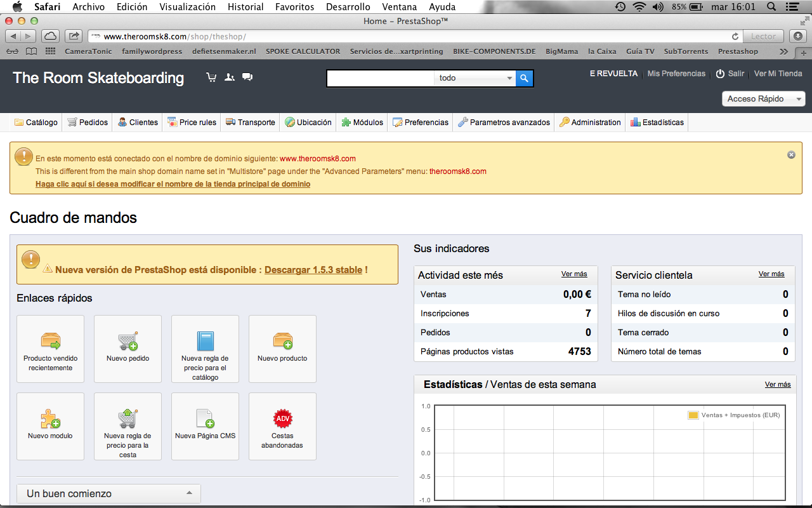This screenshot has width=812, height=508.
Task: Open the Administration menu
Action: (x=590, y=123)
